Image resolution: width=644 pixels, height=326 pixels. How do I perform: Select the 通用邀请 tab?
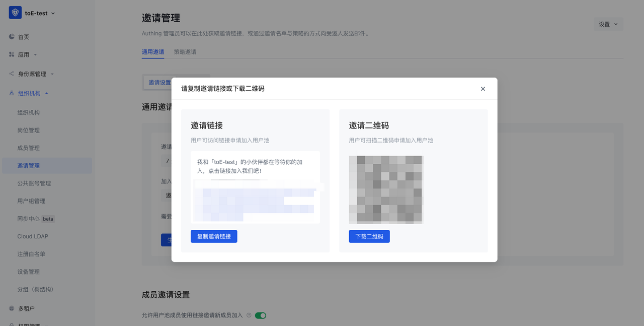click(152, 52)
